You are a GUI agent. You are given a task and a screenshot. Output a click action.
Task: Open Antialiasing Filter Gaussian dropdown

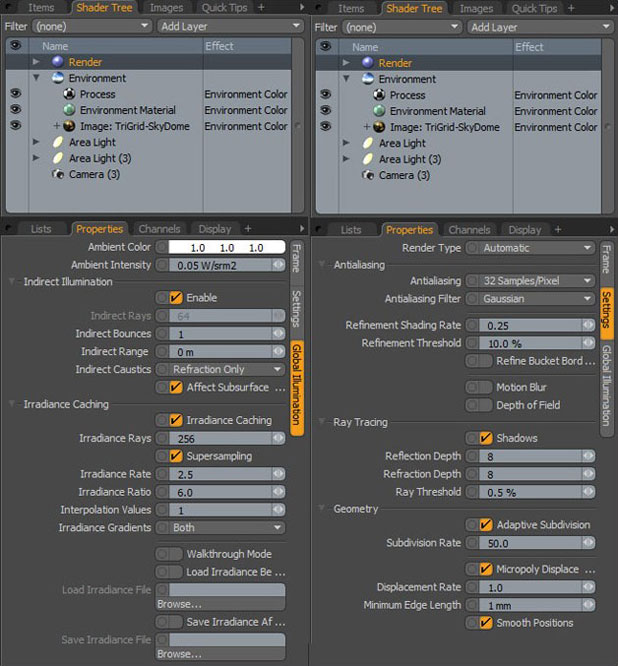(537, 299)
